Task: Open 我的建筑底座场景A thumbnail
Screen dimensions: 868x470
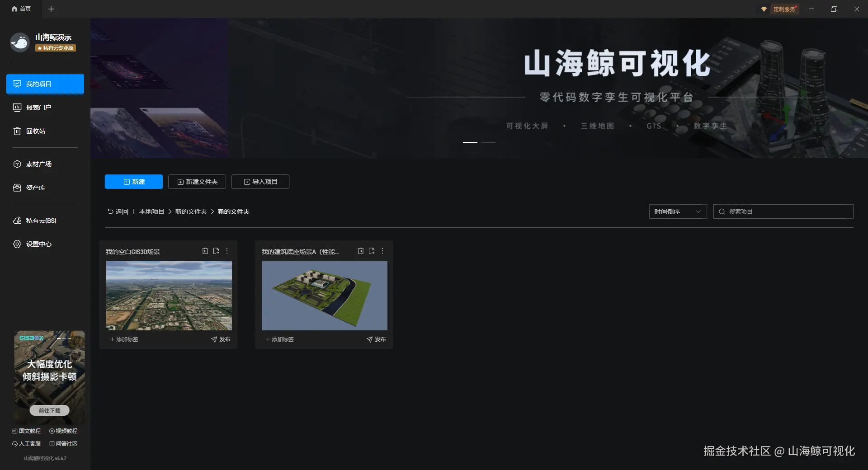Action: [325, 296]
